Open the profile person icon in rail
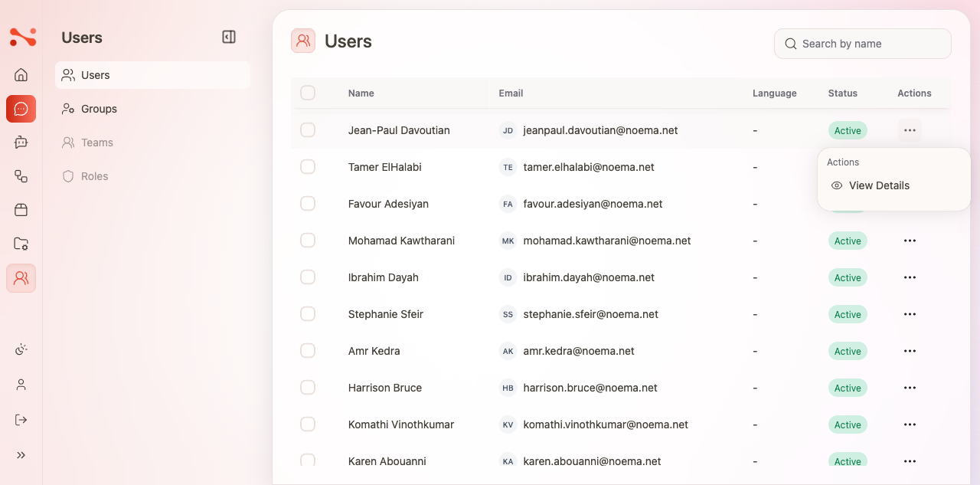The image size is (980, 485). 21,385
